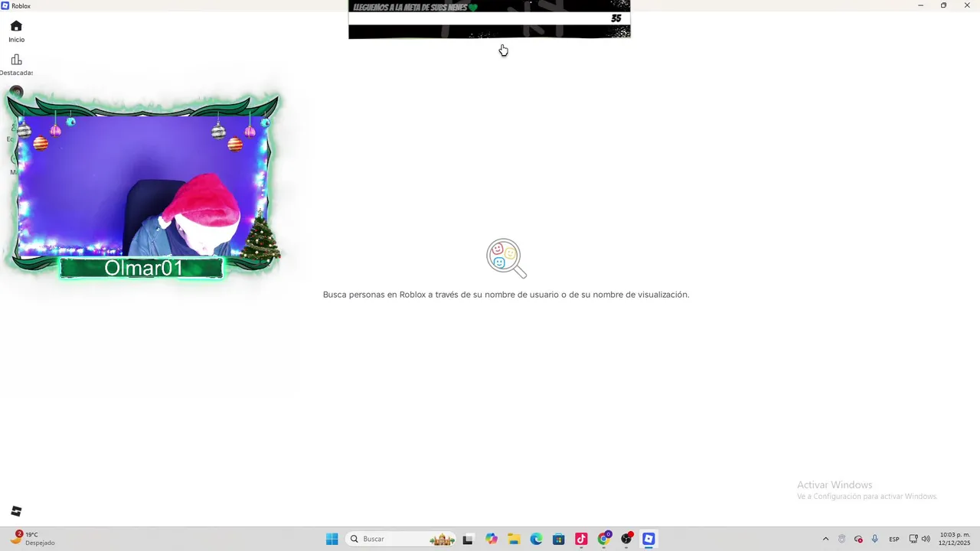980x551 pixels.
Task: Switch to Google Chrome on the taskbar
Action: point(604,539)
